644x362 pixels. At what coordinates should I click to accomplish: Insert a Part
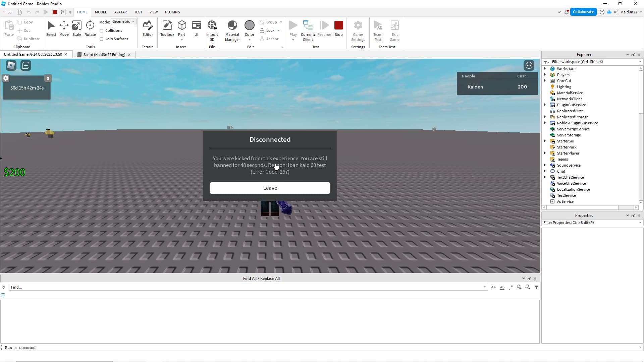(x=181, y=28)
